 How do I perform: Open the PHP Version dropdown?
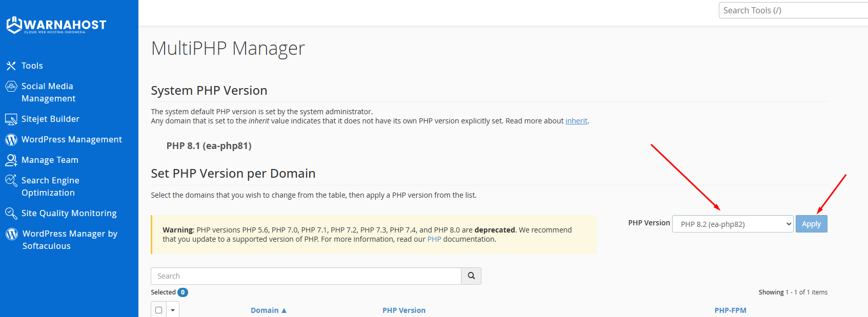click(733, 224)
